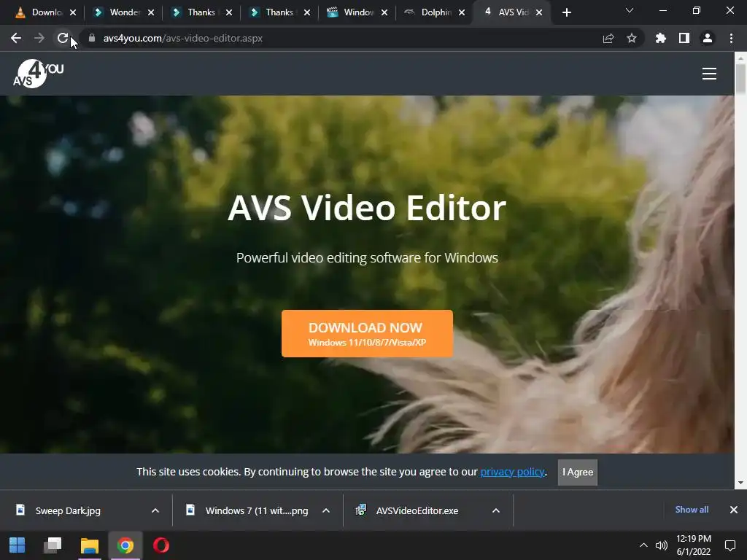Close the downloads bar
The height and width of the screenshot is (560, 747).
click(734, 510)
